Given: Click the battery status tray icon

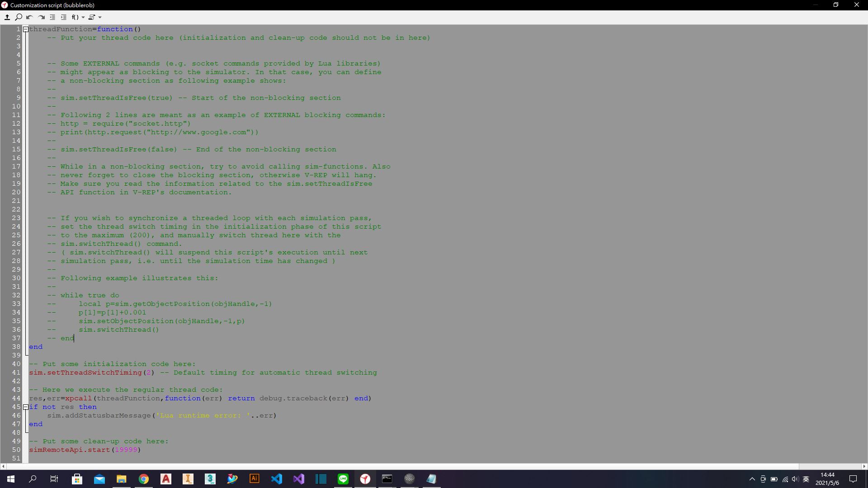Looking at the screenshot, I should click(774, 479).
